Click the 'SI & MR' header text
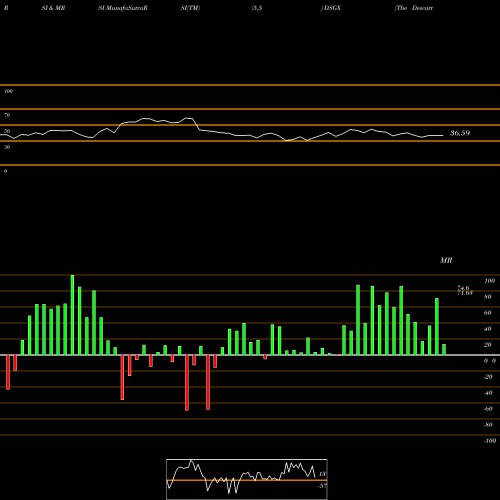500x500 pixels. tap(53, 8)
